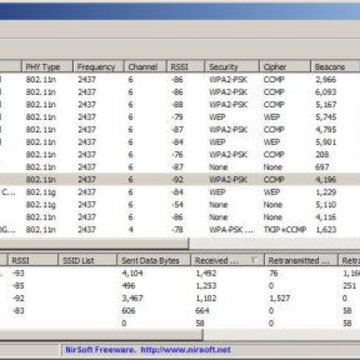Click the 1,623 beacons cell
This screenshot has width=360, height=360.
(x=326, y=230)
